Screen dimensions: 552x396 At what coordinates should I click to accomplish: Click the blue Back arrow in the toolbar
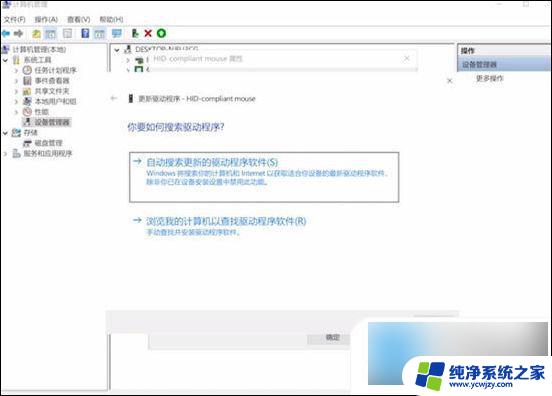[6, 33]
